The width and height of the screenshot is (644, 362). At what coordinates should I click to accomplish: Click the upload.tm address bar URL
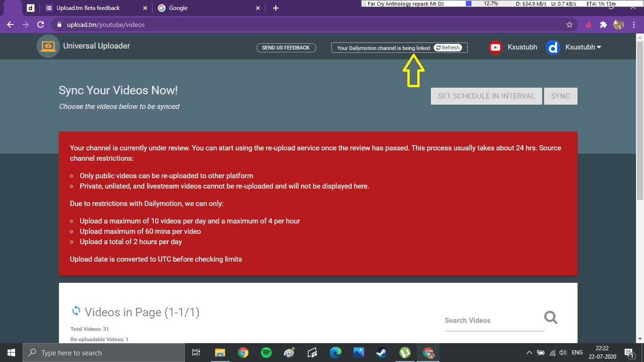[x=106, y=25]
